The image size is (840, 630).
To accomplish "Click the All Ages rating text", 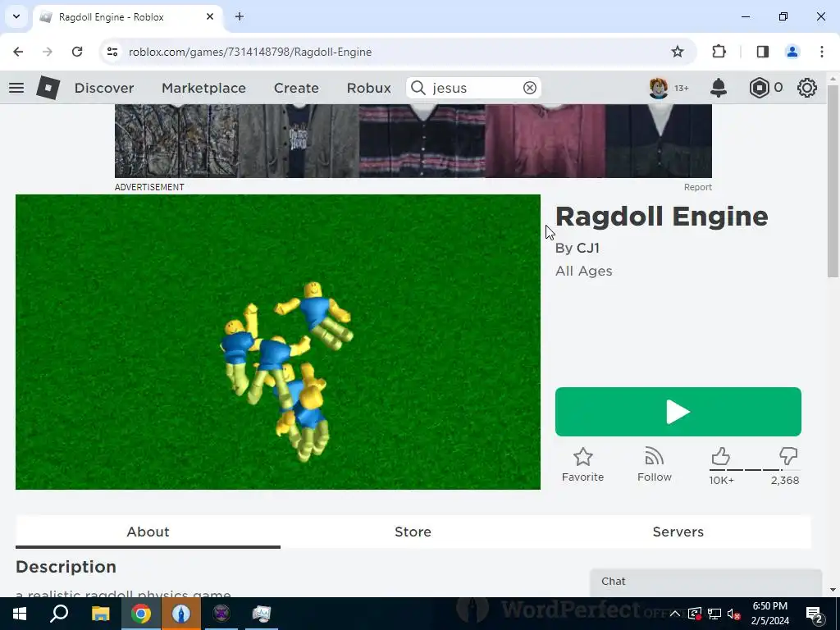I will [x=583, y=271].
